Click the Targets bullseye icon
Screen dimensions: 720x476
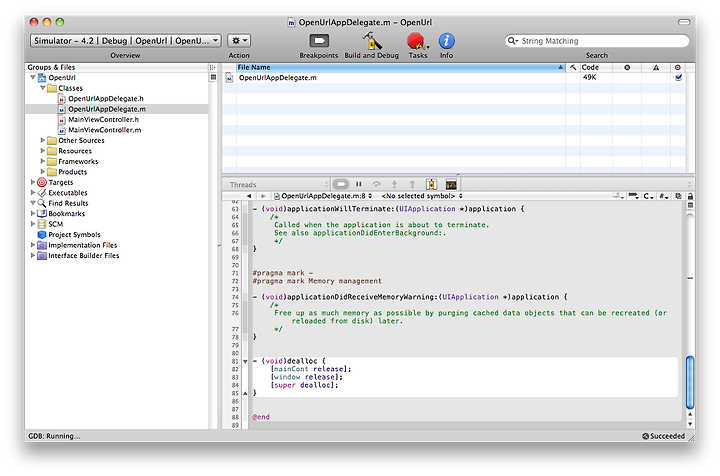point(42,182)
